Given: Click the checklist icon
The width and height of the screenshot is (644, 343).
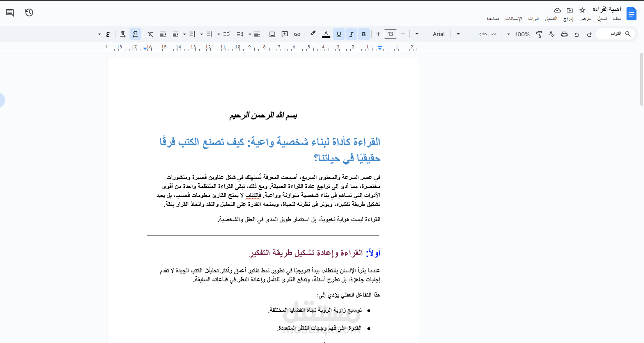Looking at the screenshot, I should [x=227, y=34].
